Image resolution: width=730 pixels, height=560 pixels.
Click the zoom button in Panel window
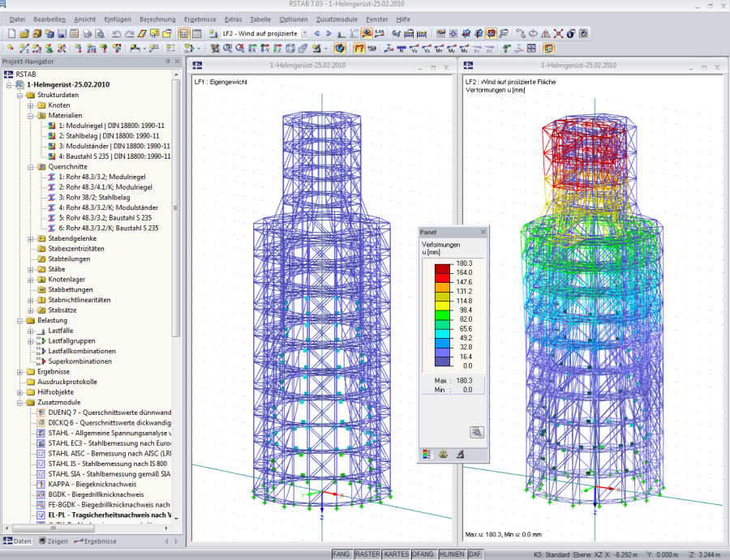tap(476, 432)
